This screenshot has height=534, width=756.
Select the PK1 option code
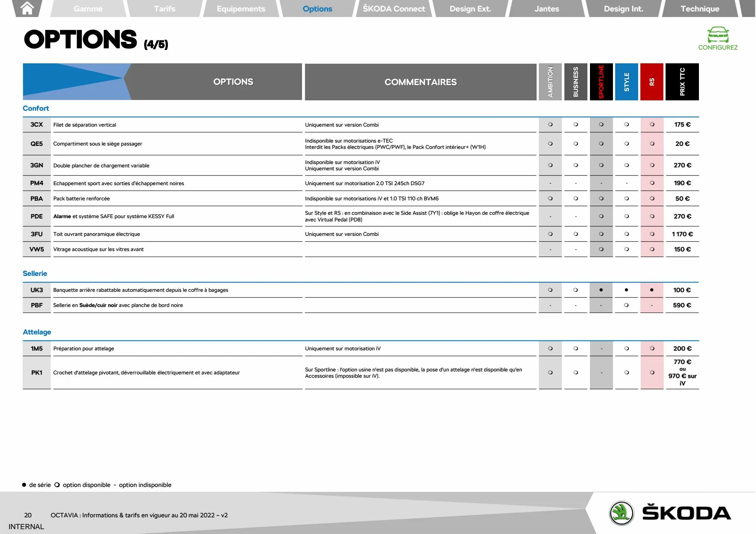pyautogui.click(x=37, y=373)
